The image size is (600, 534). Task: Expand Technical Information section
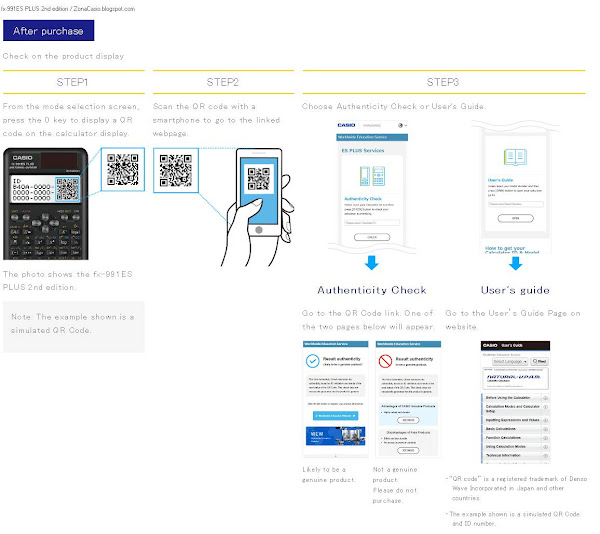[x=515, y=455]
